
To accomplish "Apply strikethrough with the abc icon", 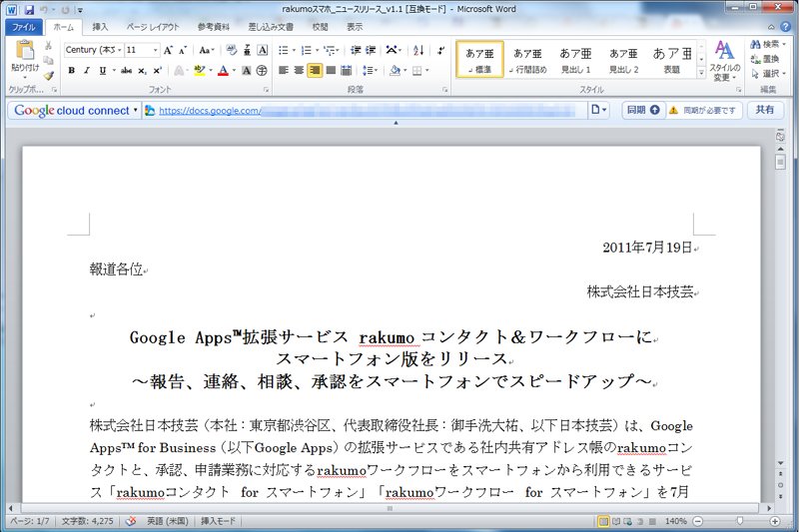I will click(x=126, y=71).
